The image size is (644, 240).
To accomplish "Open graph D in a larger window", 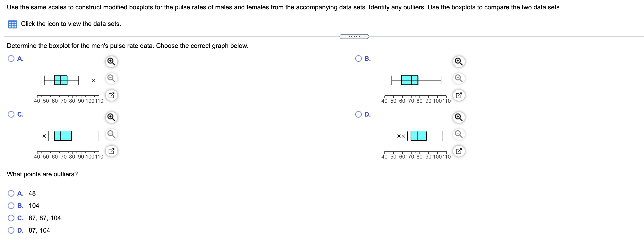I will pyautogui.click(x=458, y=151).
